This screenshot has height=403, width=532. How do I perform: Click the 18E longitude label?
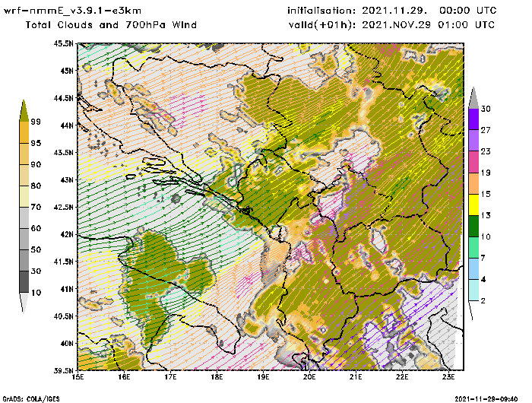click(217, 377)
